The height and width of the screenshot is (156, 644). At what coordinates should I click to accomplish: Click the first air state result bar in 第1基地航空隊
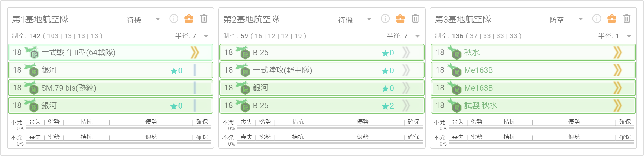click(119, 128)
